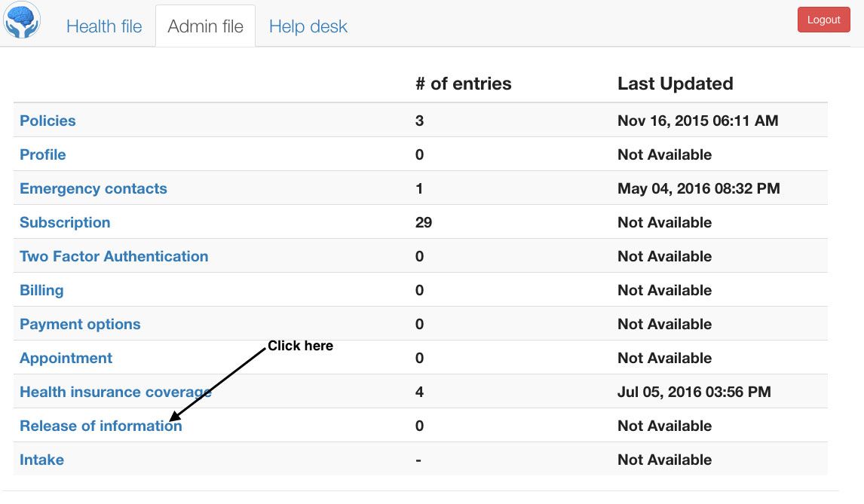Image resolution: width=864 pixels, height=504 pixels.
Task: Click 'Not Available' in the Appointment row
Action: click(664, 358)
